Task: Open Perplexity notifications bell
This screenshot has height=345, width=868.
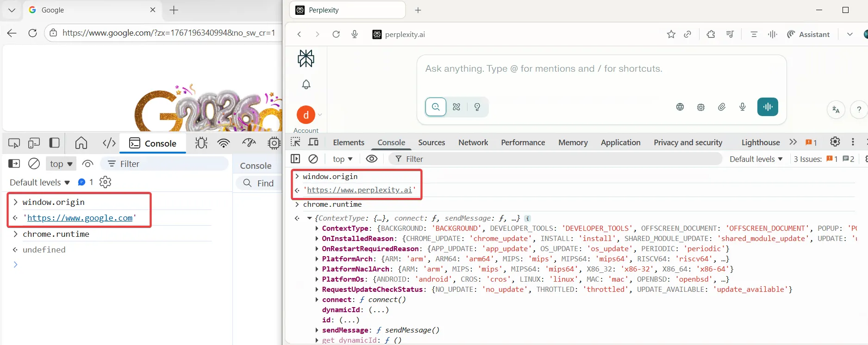Action: 306,85
